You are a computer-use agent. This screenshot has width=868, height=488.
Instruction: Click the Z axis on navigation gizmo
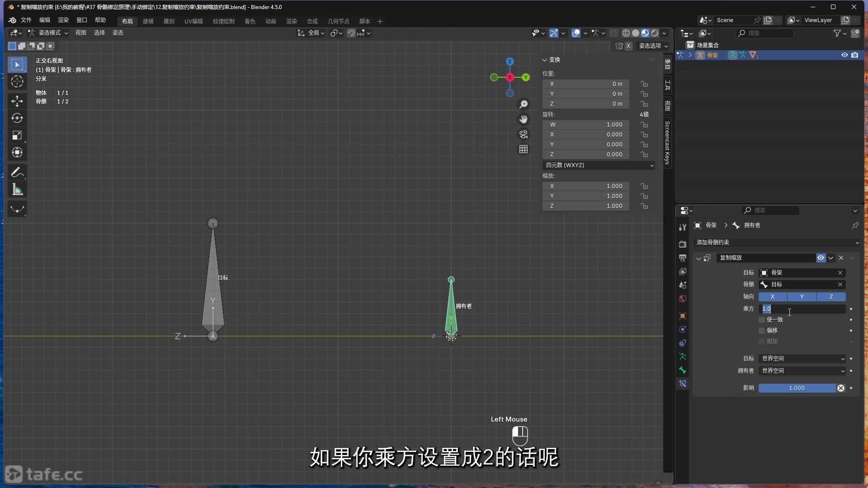(509, 61)
